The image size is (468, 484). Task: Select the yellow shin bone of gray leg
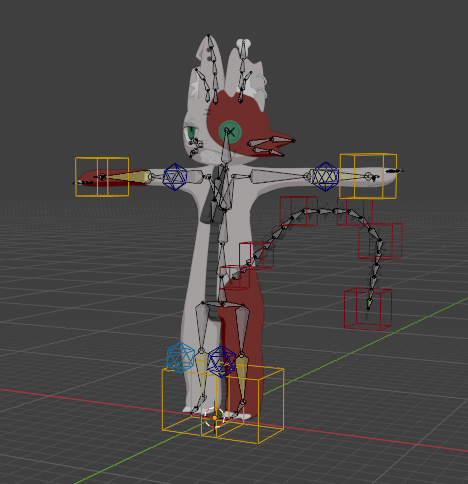[201, 372]
